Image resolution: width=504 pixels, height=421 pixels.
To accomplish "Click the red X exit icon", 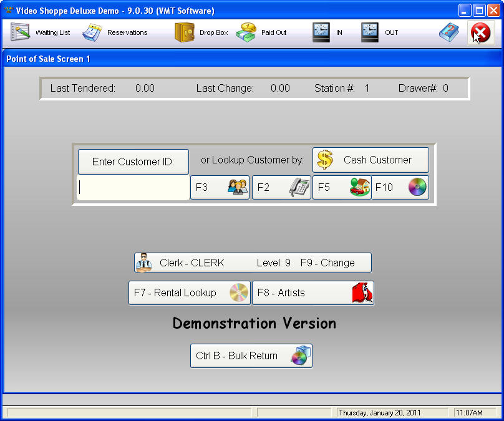I will pos(480,32).
